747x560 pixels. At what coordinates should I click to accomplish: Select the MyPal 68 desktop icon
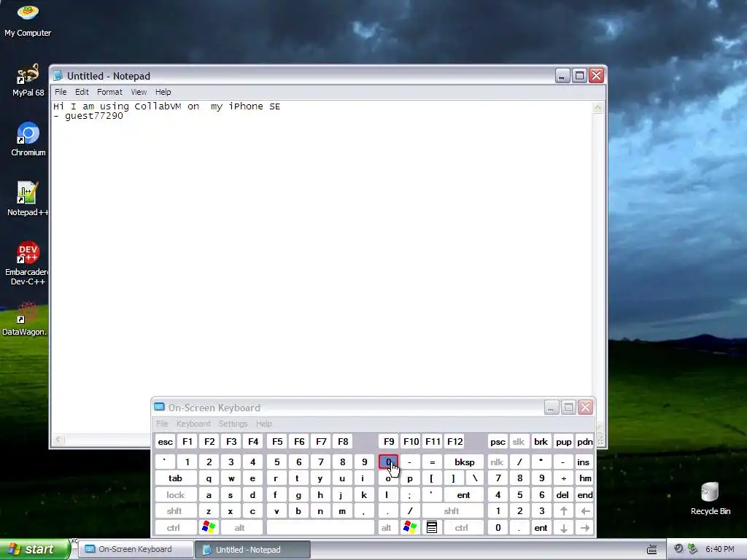coord(28,79)
